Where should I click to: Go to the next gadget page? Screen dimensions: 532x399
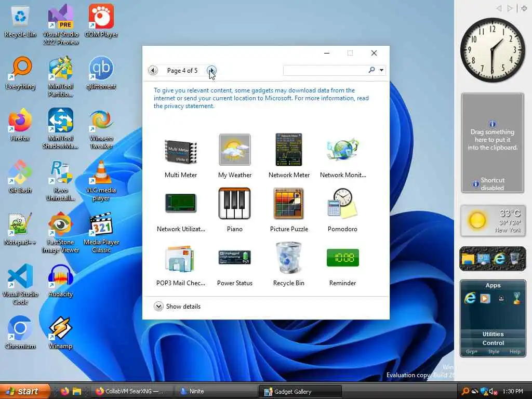click(211, 70)
